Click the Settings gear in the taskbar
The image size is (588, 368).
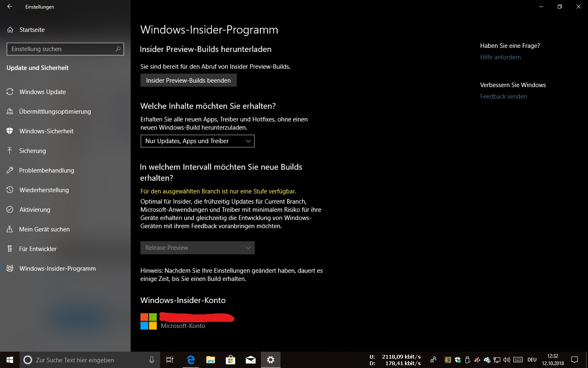pyautogui.click(x=271, y=360)
